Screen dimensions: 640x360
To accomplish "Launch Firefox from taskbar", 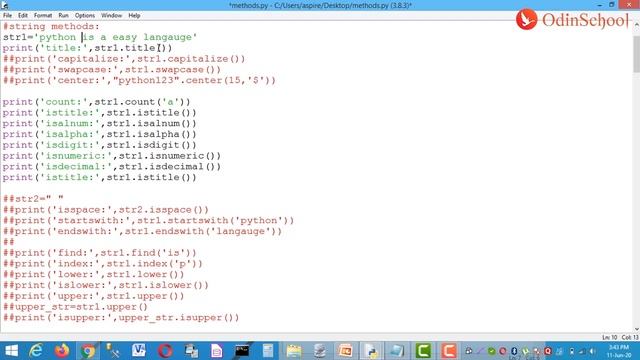I will (x=62, y=351).
